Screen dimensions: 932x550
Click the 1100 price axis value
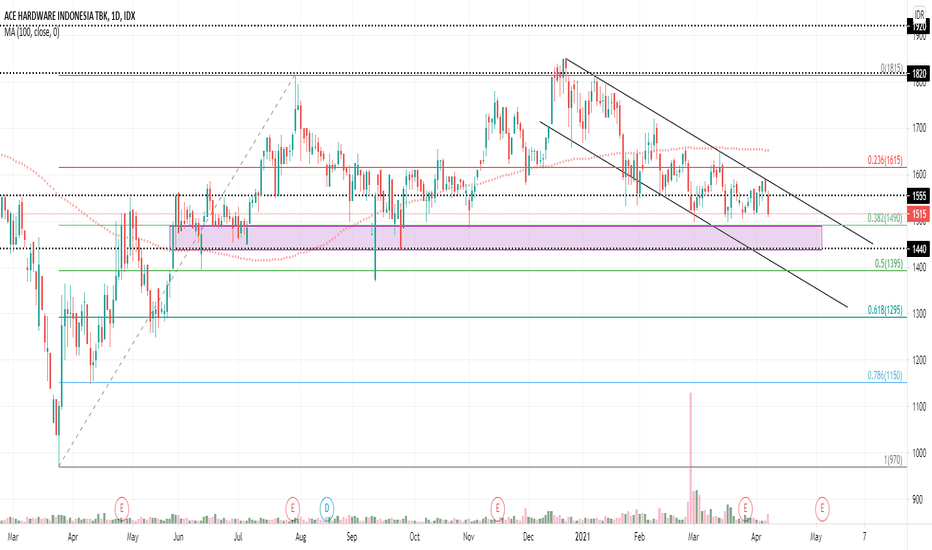click(919, 406)
